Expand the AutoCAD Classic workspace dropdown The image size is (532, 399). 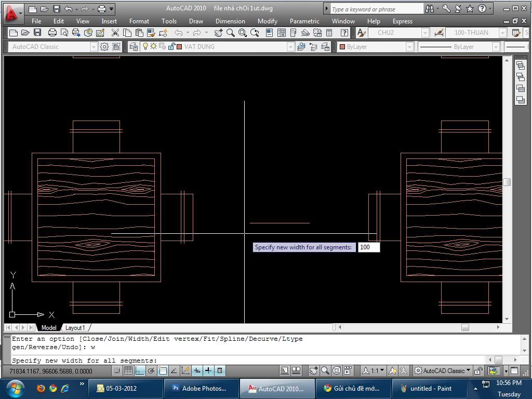[x=94, y=47]
